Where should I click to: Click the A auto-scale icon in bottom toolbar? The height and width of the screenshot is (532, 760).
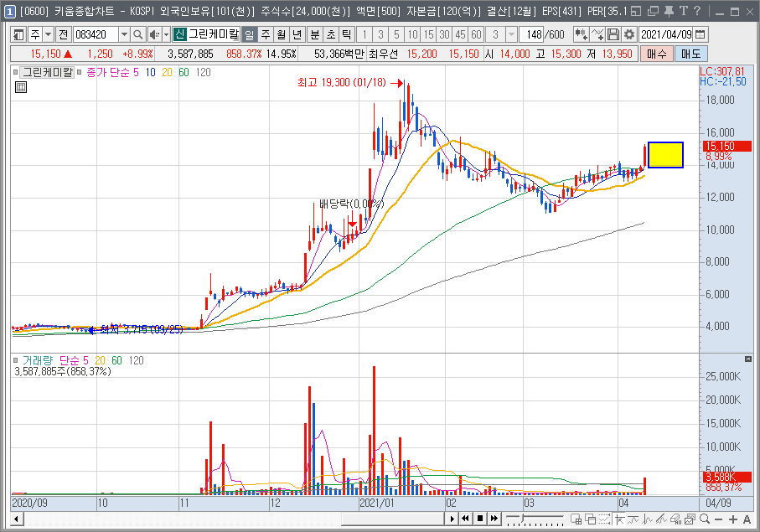(747, 519)
